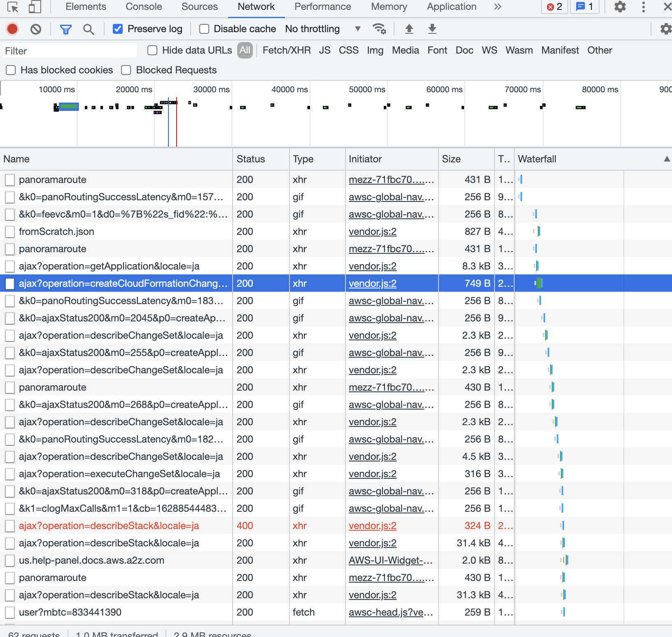Show the 1 message issues badge
Viewport: 672px width, 637px height.
[x=585, y=7]
